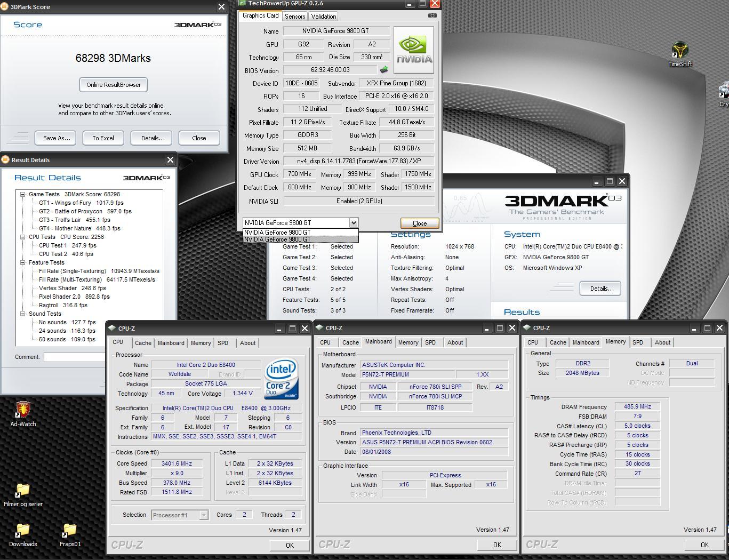
Task: Click the Online ResultBrowser button
Action: [114, 85]
